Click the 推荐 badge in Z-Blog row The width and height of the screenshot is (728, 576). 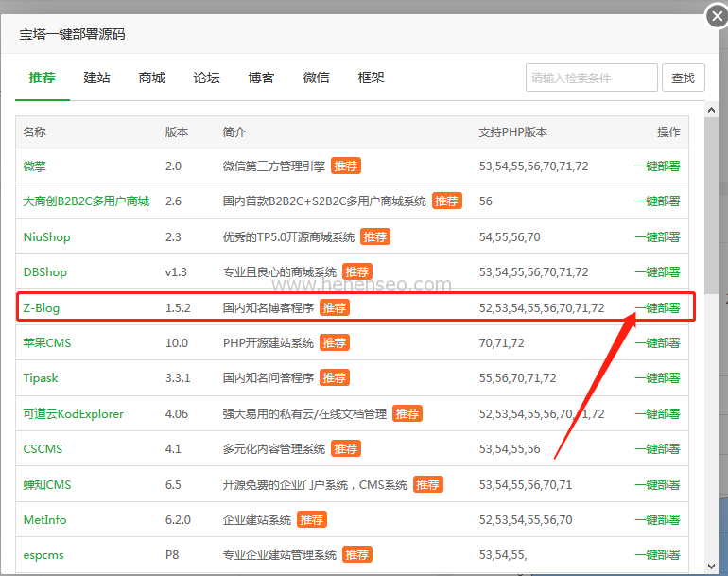pos(335,308)
